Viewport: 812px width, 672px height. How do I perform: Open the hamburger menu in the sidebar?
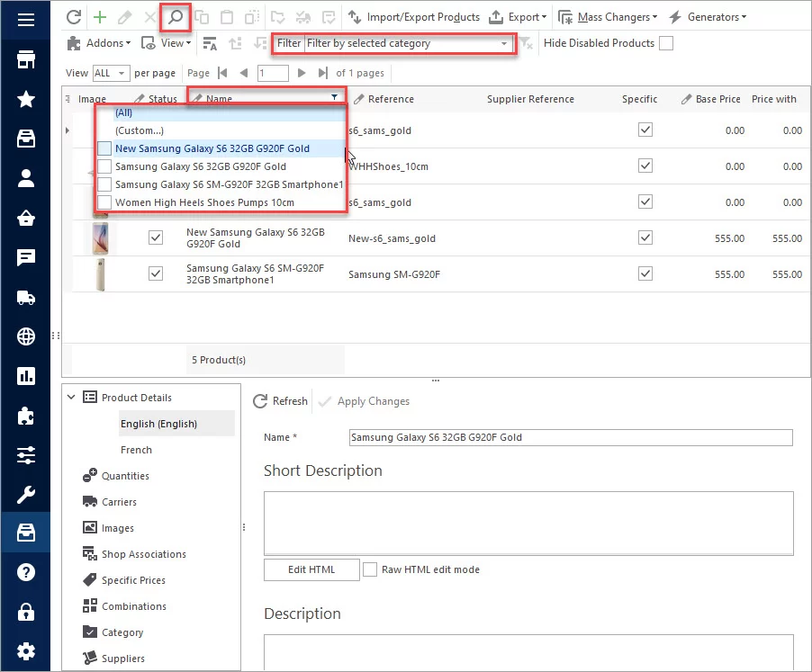point(26,20)
